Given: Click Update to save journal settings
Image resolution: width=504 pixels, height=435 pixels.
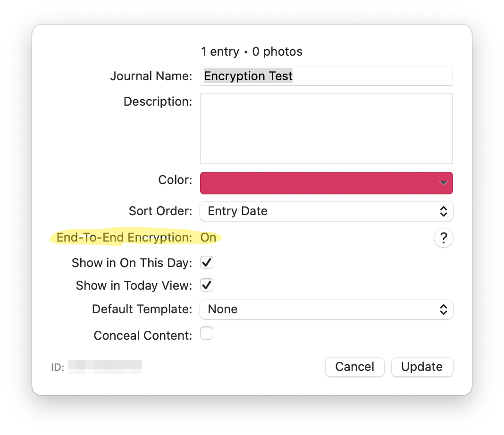Looking at the screenshot, I should [422, 367].
